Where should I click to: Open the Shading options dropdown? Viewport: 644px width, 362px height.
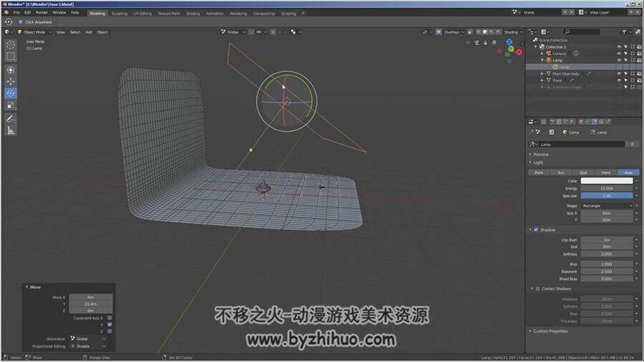click(x=513, y=31)
